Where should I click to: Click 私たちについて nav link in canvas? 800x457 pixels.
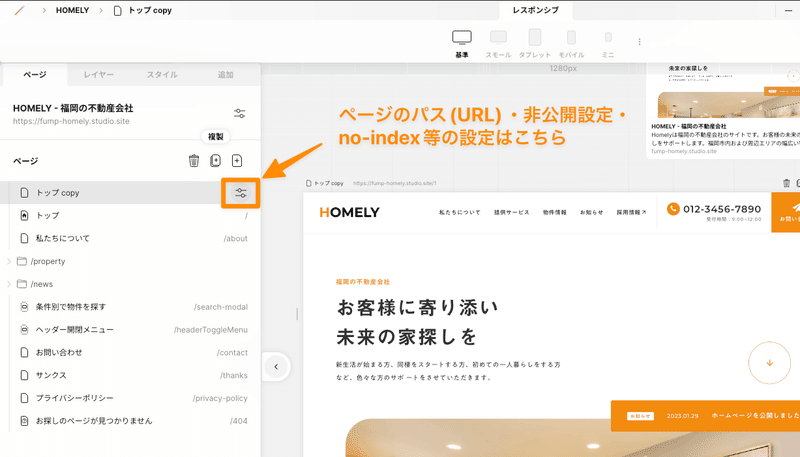[460, 212]
